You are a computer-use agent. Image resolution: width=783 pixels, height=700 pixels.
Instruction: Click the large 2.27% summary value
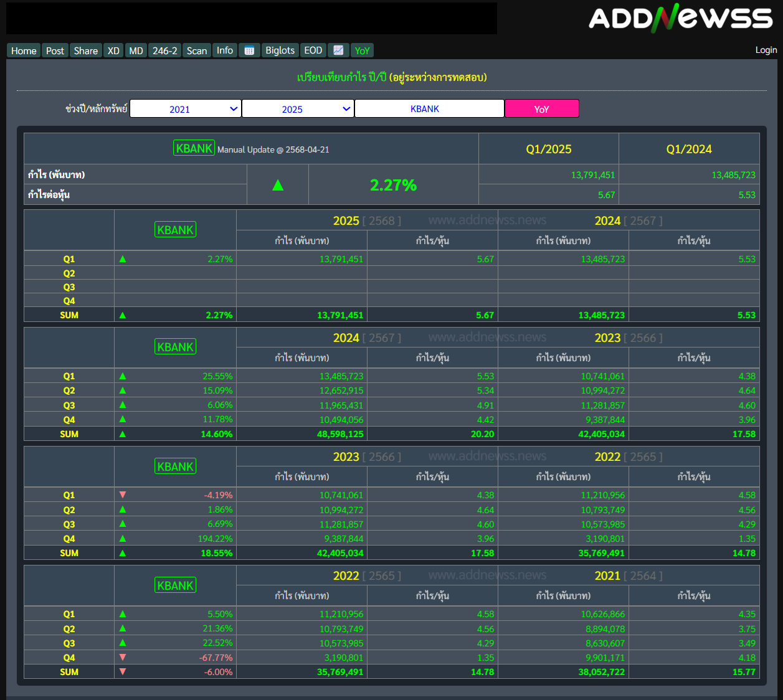[393, 185]
